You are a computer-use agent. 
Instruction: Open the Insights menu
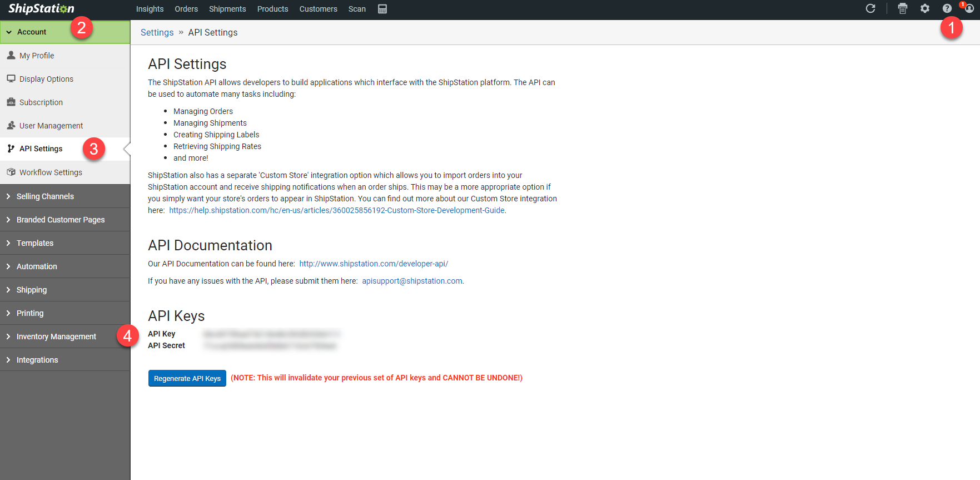pos(150,9)
